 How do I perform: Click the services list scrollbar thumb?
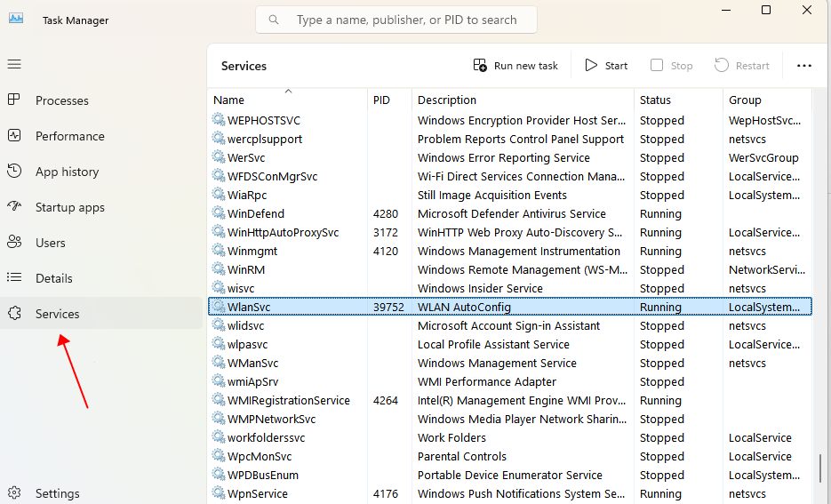pos(819,468)
